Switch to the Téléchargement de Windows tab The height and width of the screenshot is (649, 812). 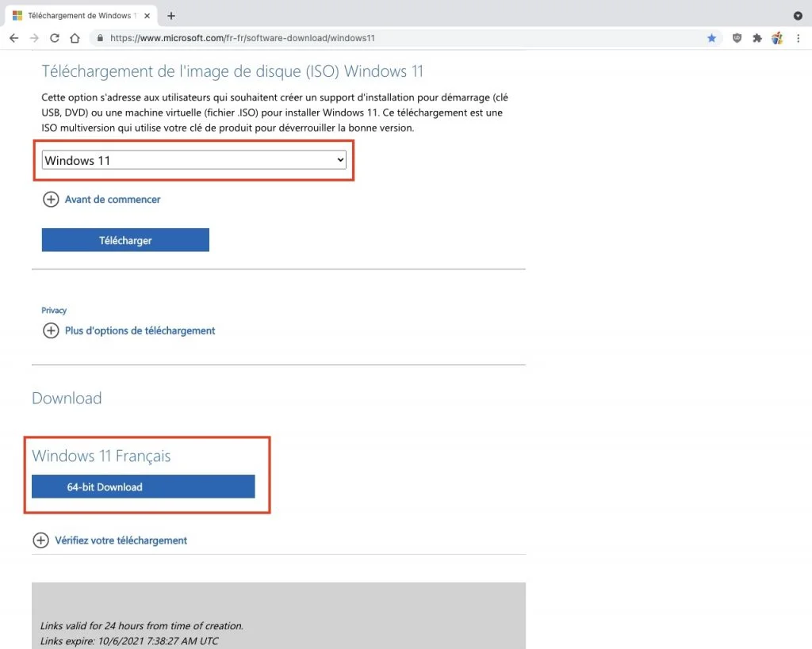pyautogui.click(x=82, y=16)
